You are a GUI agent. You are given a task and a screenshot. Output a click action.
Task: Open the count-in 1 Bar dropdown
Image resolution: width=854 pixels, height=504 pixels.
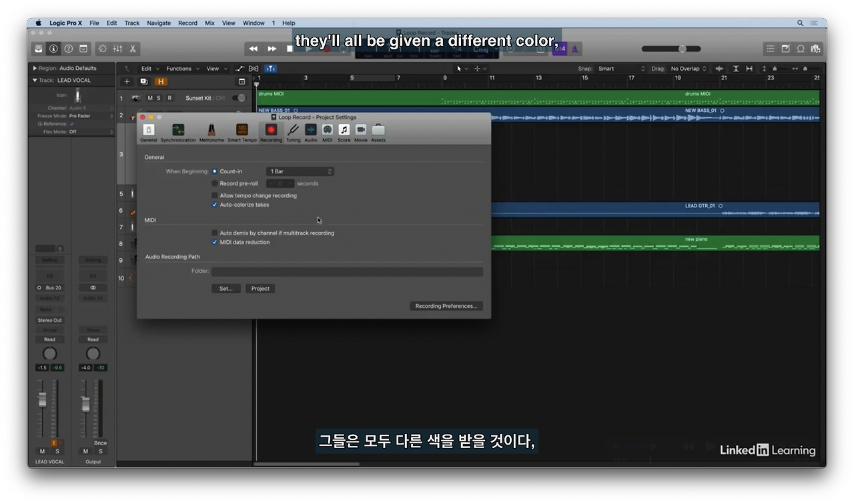coord(300,171)
